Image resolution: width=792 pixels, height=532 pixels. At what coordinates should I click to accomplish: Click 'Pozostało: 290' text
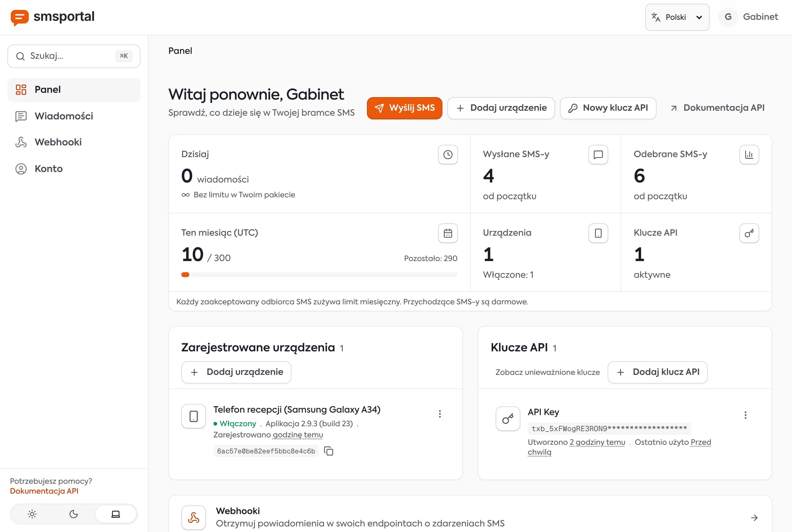(x=431, y=259)
